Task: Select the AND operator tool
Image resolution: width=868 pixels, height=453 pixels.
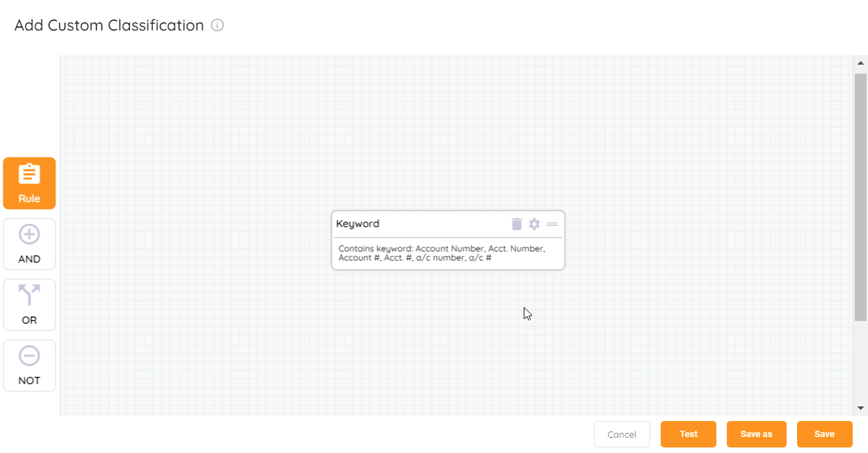Action: point(29,244)
